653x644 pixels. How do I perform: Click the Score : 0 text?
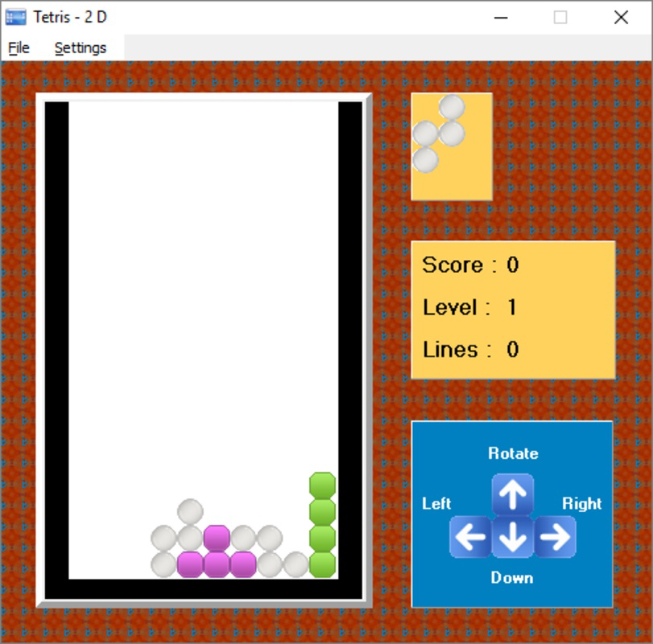470,265
